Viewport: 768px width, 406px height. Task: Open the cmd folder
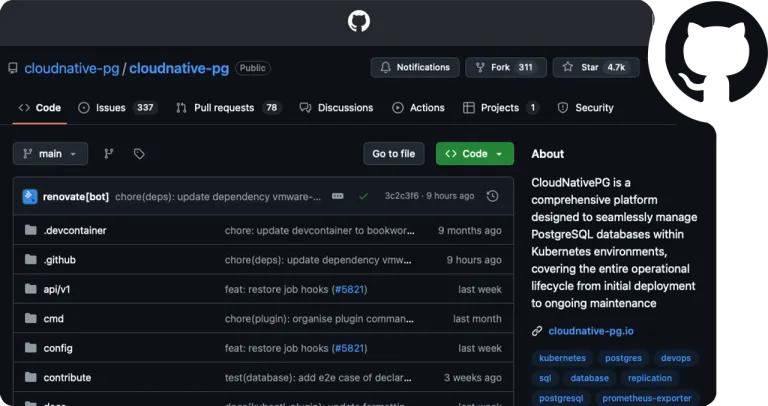[53, 319]
